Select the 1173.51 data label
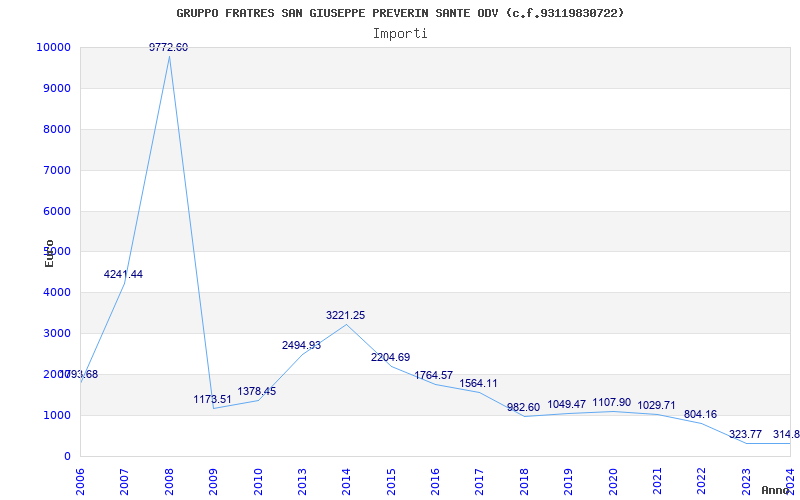This screenshot has height=500, width=800. [x=212, y=399]
